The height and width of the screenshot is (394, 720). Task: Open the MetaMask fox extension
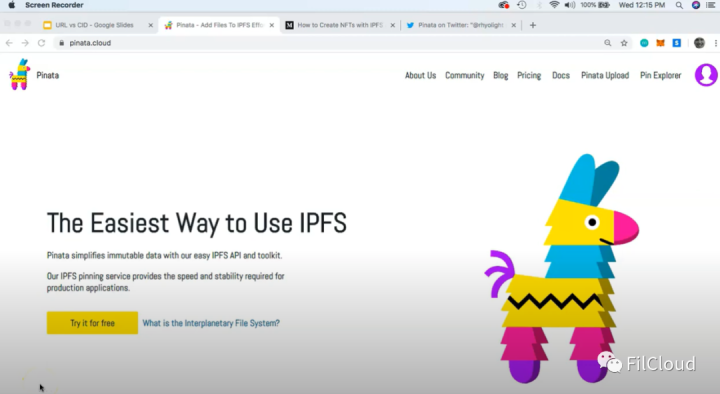[x=660, y=43]
